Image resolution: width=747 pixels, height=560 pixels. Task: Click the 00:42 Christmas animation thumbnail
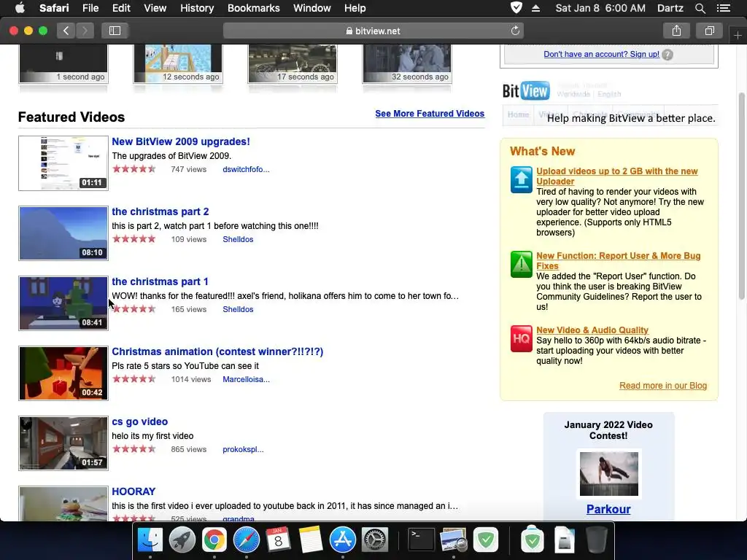[x=63, y=373]
